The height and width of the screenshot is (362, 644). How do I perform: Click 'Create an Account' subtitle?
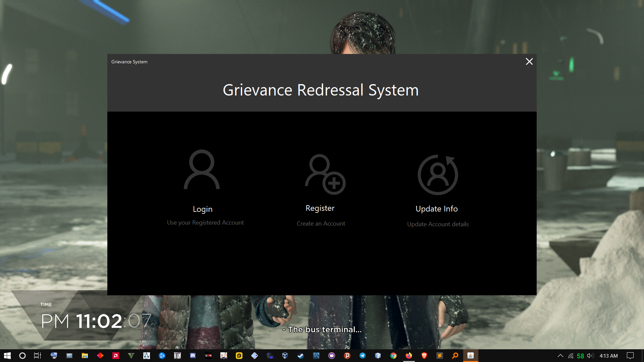(321, 224)
